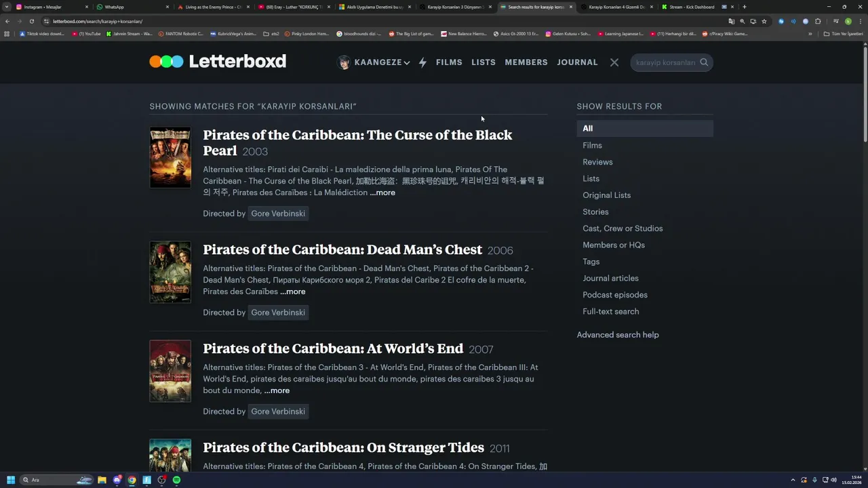This screenshot has width=868, height=488.
Task: Click the browser address bar URL
Action: [98, 21]
